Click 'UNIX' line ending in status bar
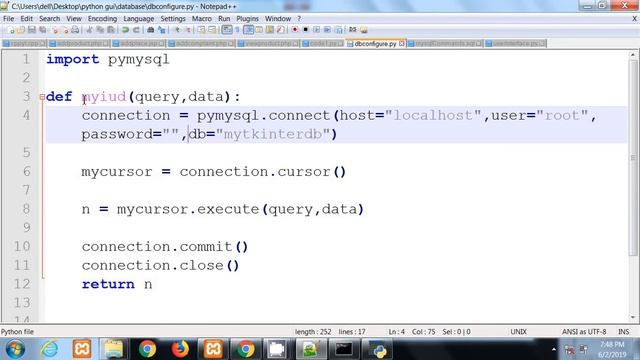640x360 pixels. 518,332
